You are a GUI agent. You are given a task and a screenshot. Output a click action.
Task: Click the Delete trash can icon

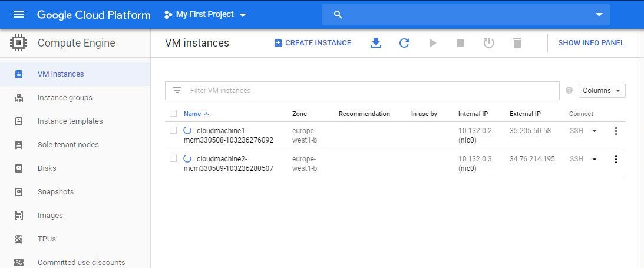click(517, 42)
